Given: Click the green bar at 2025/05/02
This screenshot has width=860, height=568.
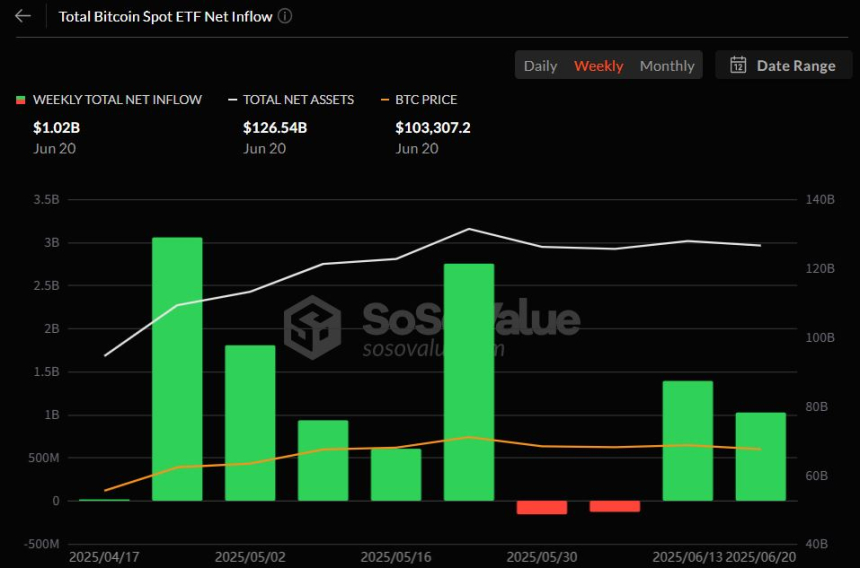Looking at the screenshot, I should (250, 422).
